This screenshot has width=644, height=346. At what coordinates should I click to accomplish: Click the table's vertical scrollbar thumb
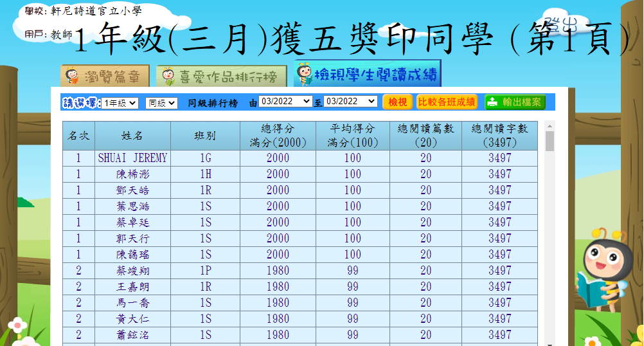click(550, 141)
